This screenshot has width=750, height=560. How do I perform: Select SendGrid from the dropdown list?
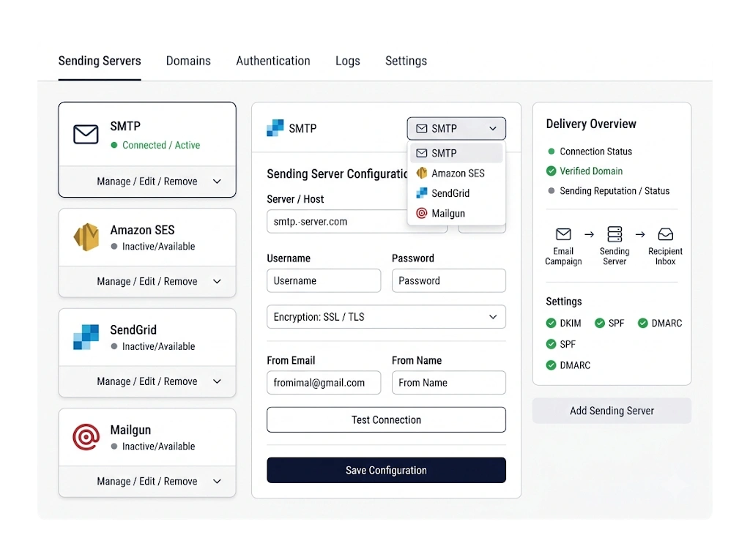(x=456, y=193)
